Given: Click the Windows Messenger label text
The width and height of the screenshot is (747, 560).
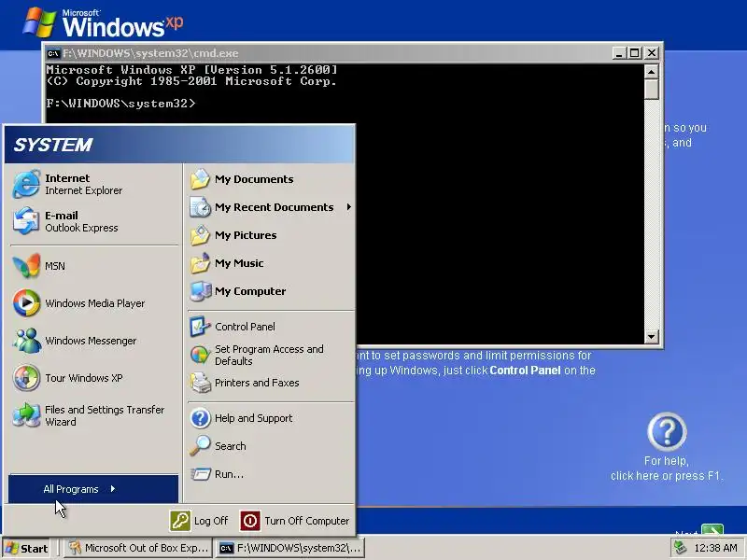Looking at the screenshot, I should pos(91,341).
